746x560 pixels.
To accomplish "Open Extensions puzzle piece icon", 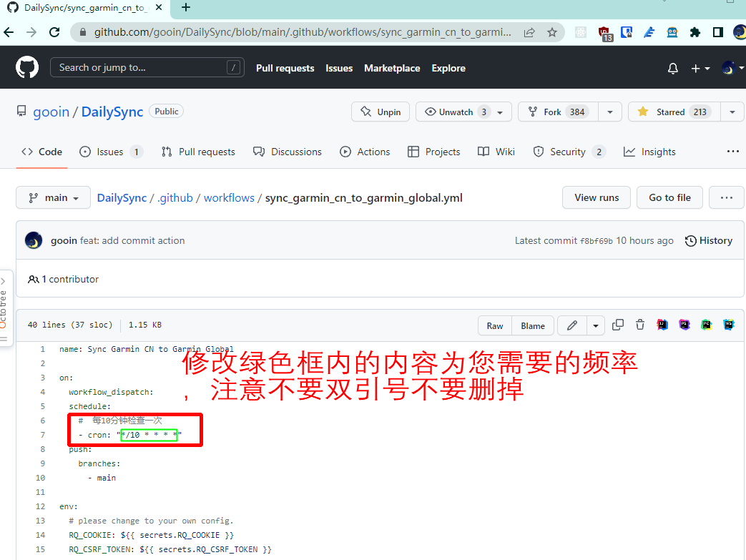I will pyautogui.click(x=695, y=32).
